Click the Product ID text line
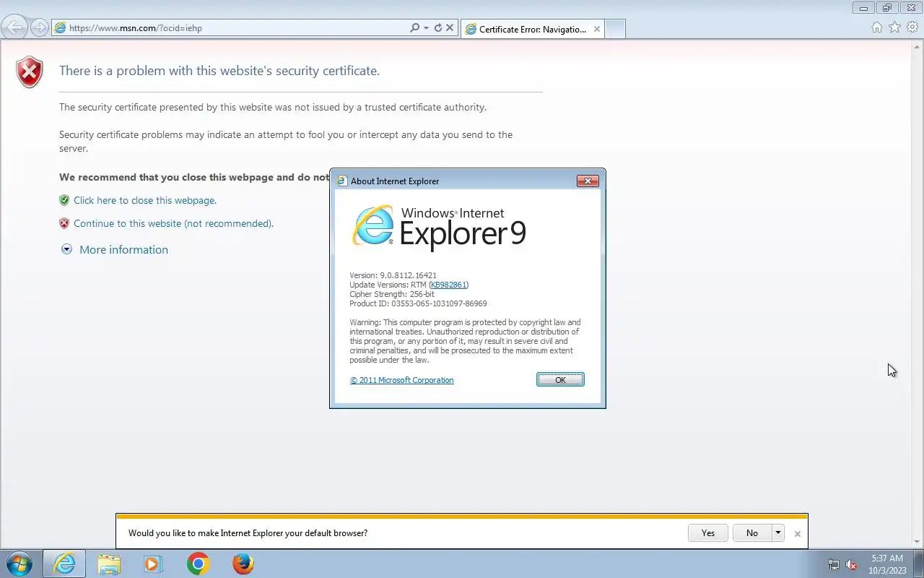924x578 pixels. (418, 303)
